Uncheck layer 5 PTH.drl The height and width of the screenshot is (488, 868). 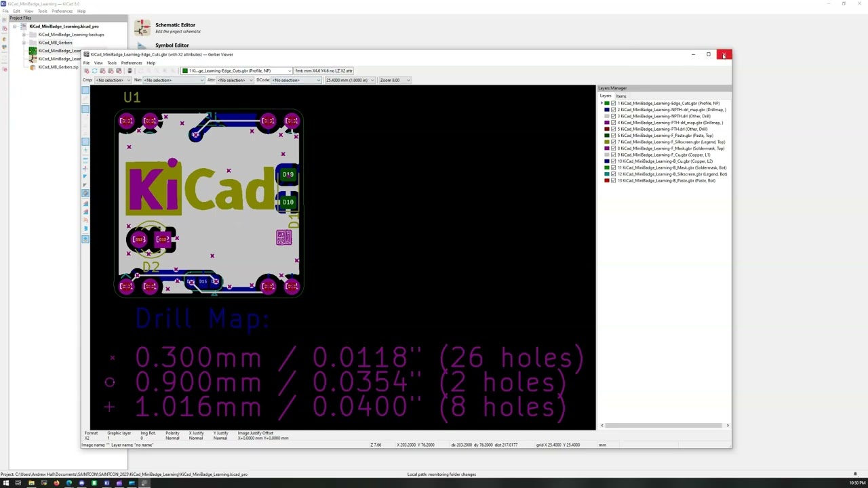click(614, 129)
